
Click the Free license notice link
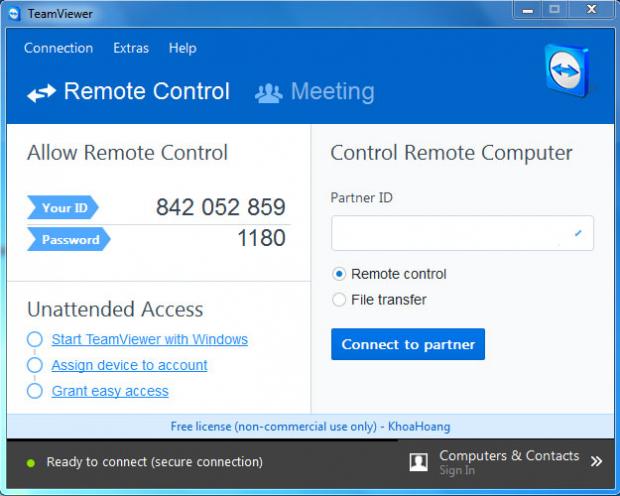coord(310,426)
